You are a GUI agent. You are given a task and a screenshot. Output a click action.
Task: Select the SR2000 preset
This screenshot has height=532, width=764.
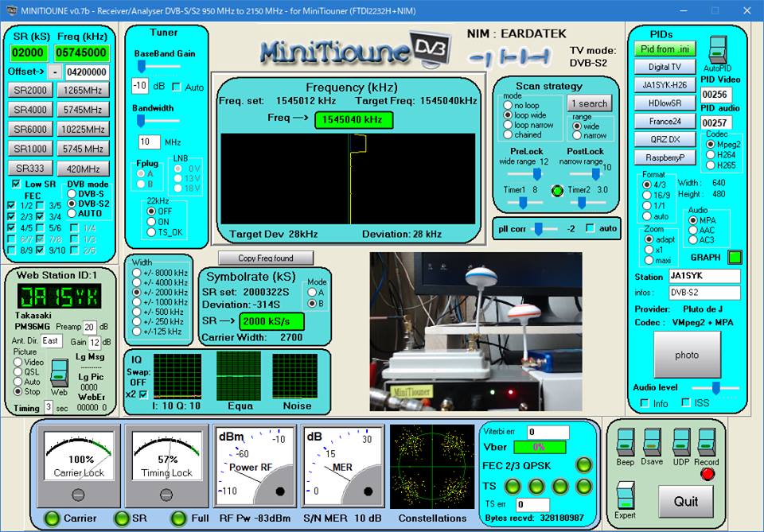pyautogui.click(x=30, y=90)
